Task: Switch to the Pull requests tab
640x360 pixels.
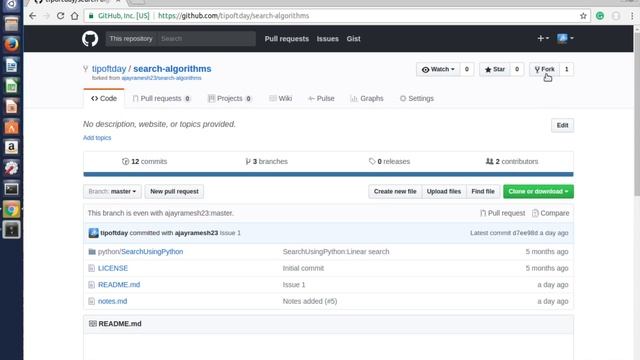Action: tap(161, 98)
